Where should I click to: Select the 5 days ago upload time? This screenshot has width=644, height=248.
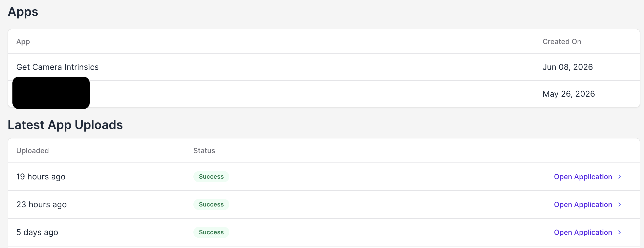(37, 232)
